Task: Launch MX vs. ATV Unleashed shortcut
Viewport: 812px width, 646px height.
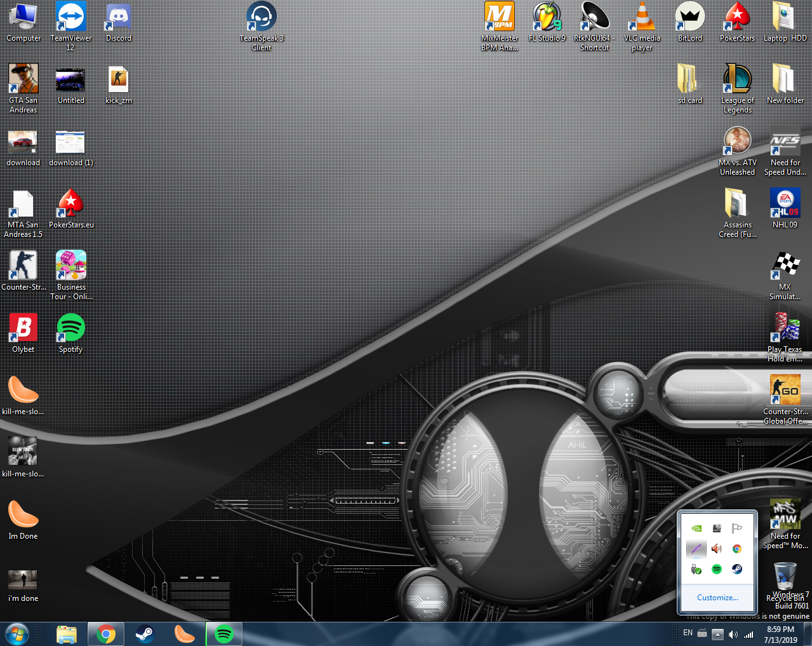Action: coord(737,151)
